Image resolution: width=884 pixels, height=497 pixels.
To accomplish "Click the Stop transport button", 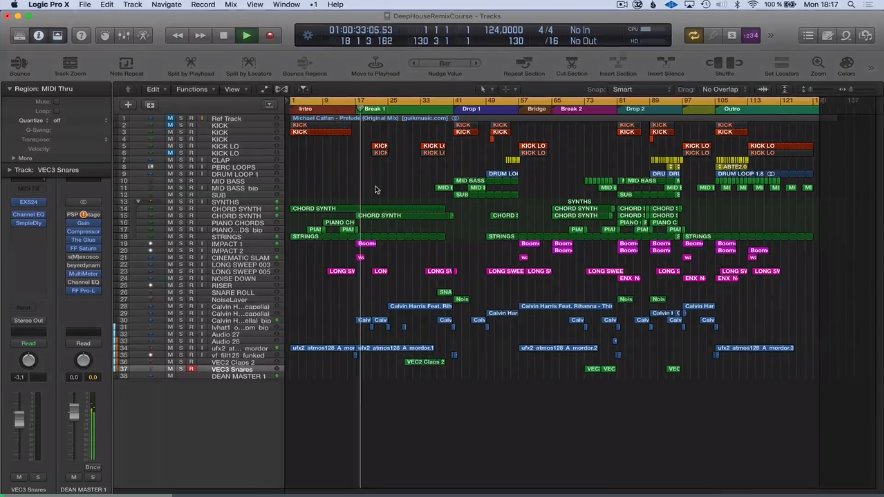I will pyautogui.click(x=223, y=36).
